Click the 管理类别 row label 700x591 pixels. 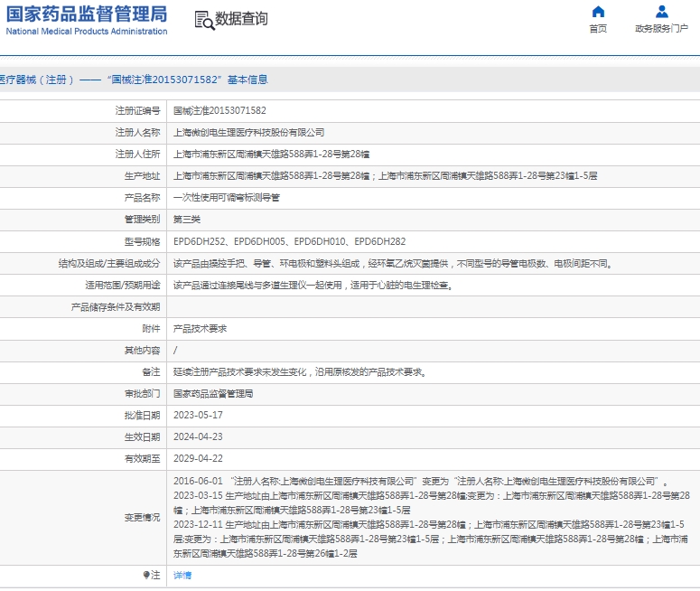142,220
